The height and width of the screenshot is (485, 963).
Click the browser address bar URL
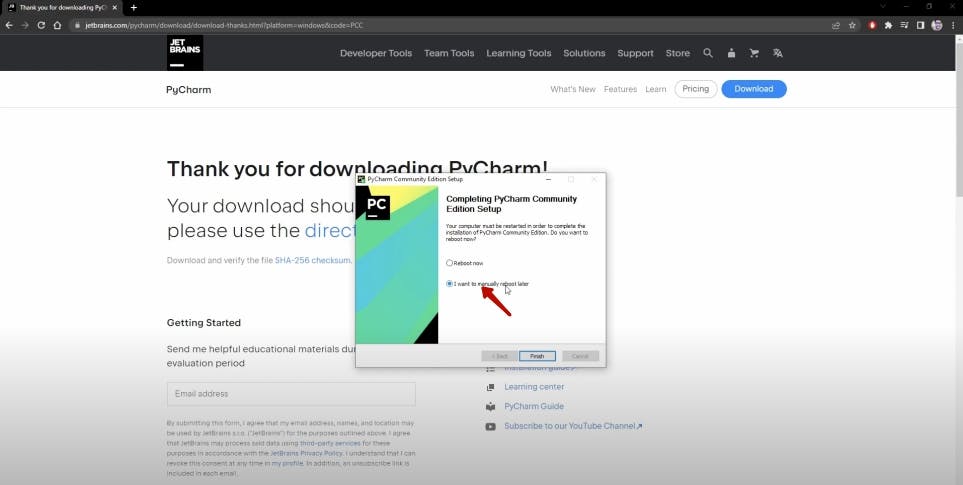[224, 25]
